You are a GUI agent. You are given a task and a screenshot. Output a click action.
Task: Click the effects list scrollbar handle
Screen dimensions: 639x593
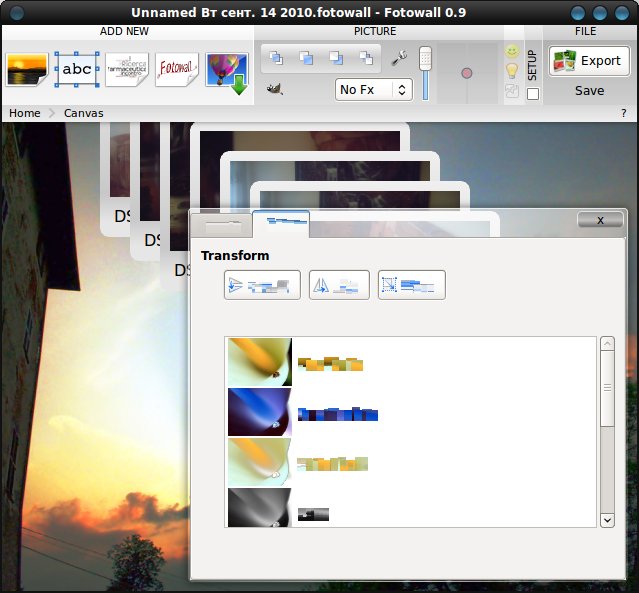[607, 388]
